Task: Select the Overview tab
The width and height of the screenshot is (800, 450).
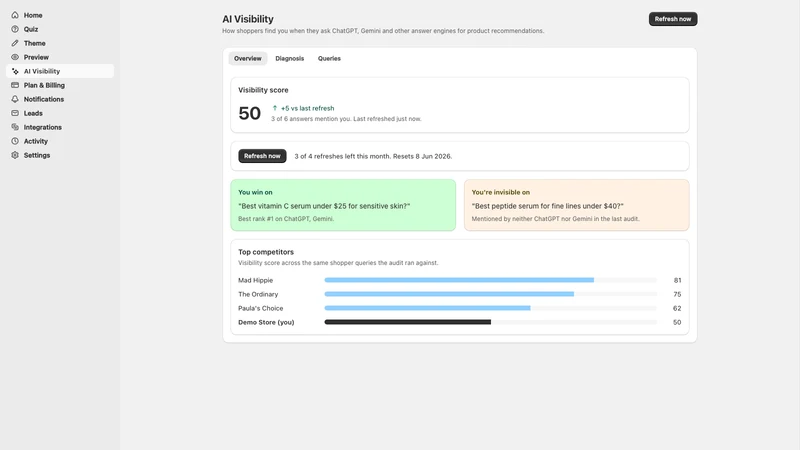Action: [247, 59]
